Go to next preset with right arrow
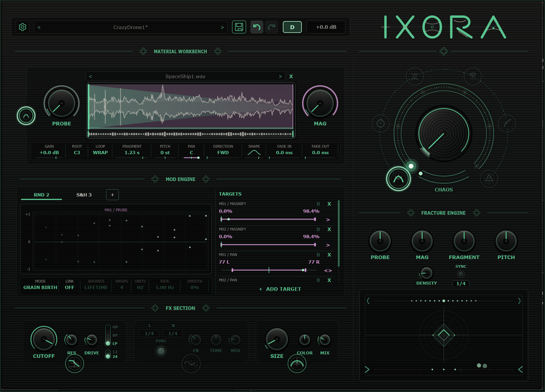This screenshot has height=392, width=545. click(222, 27)
